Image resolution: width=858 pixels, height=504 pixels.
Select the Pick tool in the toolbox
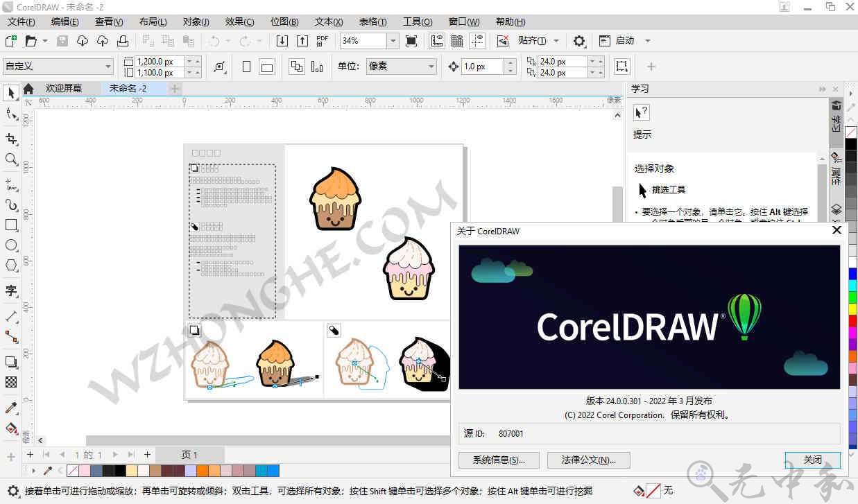click(x=10, y=93)
